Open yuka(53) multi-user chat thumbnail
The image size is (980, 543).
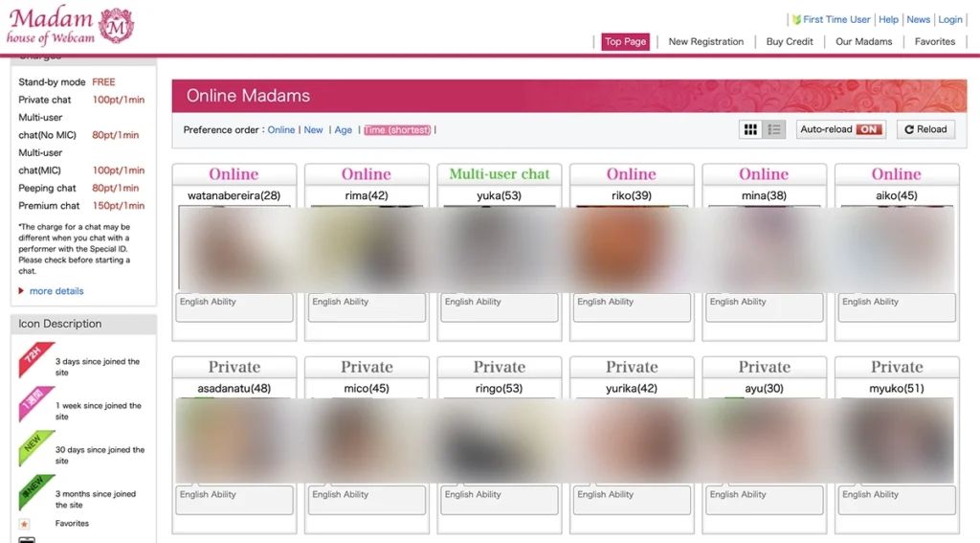(x=500, y=248)
